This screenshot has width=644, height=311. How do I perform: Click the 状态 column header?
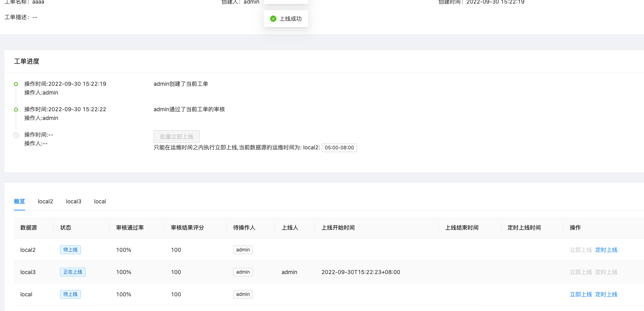(x=66, y=228)
